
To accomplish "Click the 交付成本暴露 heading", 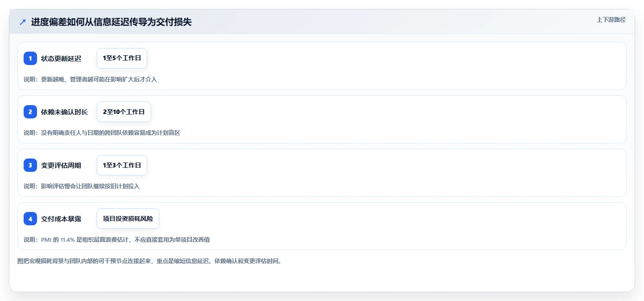I will (x=61, y=219).
